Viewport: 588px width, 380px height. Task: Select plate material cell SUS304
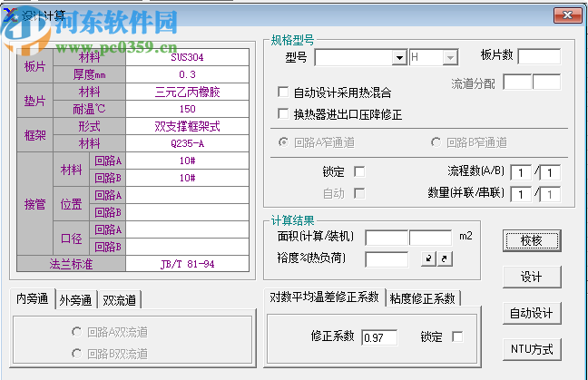pos(187,57)
